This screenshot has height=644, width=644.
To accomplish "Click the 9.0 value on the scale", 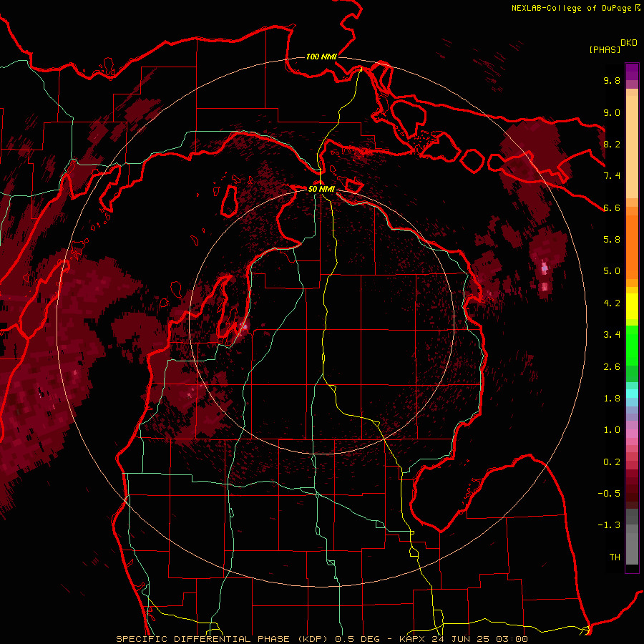I will pos(612,112).
